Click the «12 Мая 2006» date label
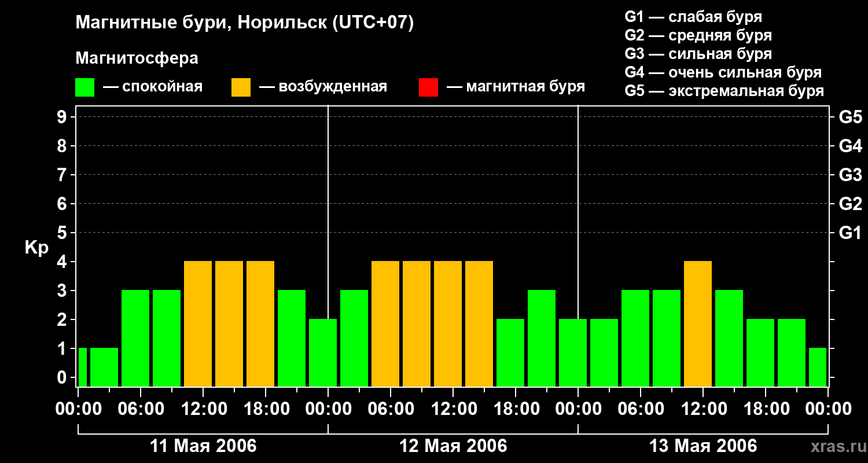This screenshot has width=868, height=463. click(453, 446)
